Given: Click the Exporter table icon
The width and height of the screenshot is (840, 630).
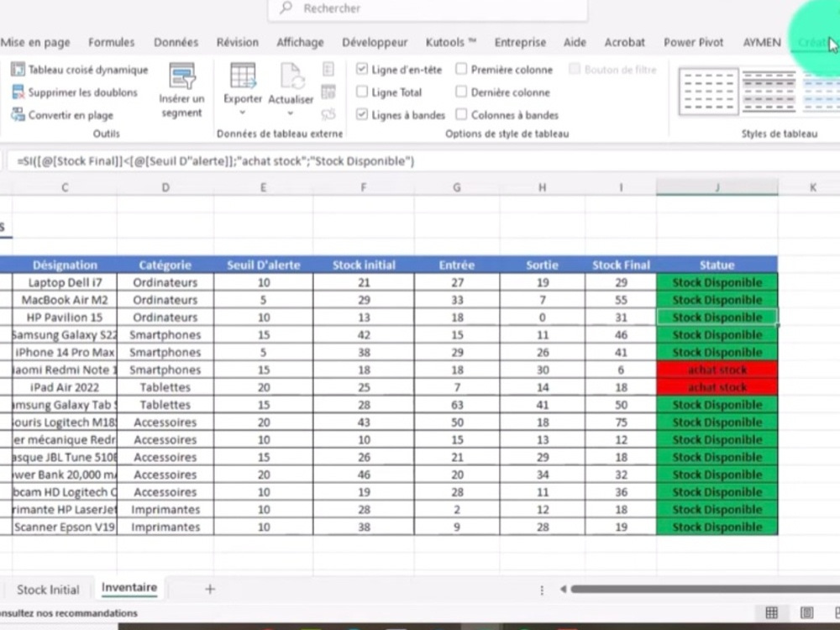Looking at the screenshot, I should 243,76.
